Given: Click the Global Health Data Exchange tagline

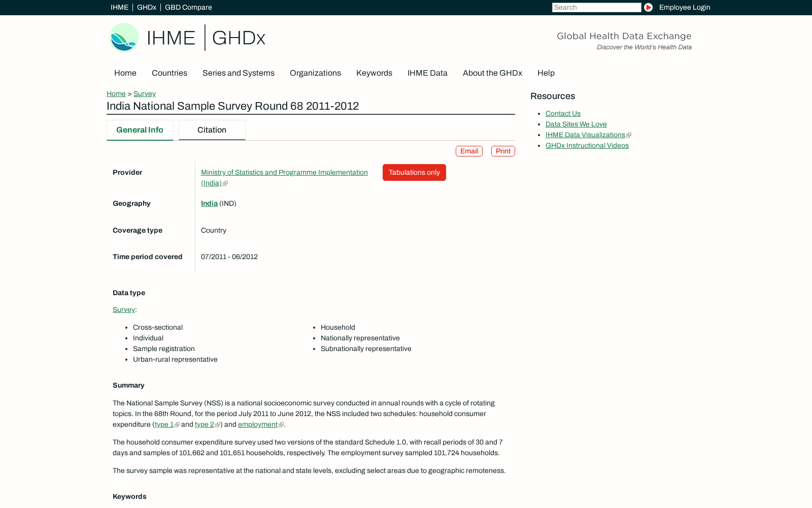Looking at the screenshot, I should click(624, 36).
